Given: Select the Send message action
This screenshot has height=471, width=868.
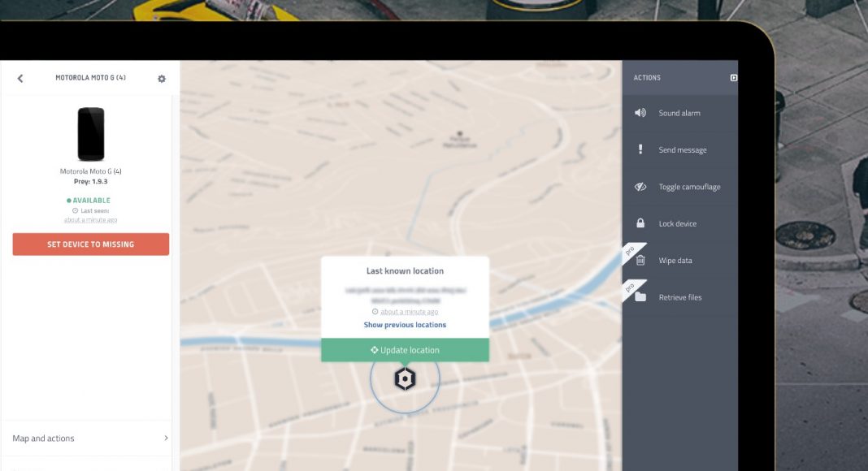Looking at the screenshot, I should click(679, 149).
